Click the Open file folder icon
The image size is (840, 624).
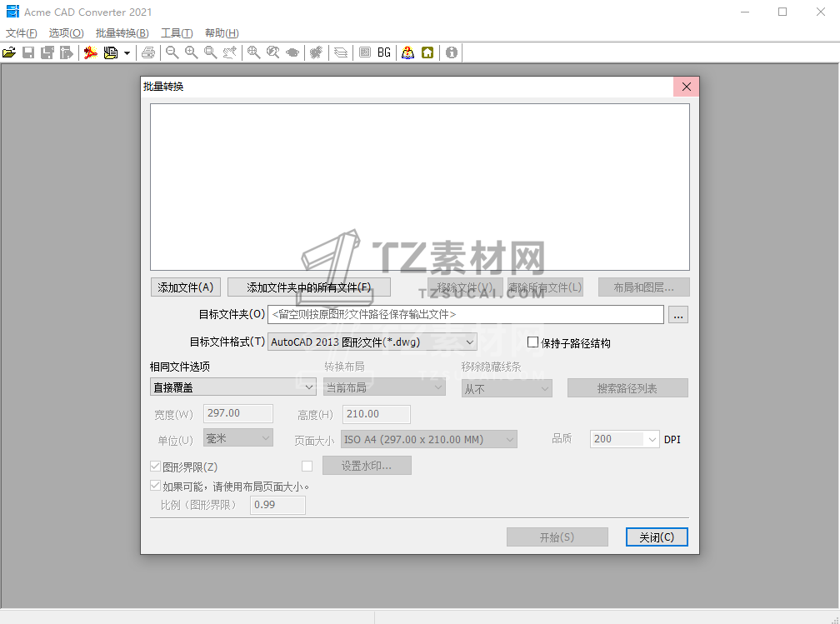click(9, 52)
